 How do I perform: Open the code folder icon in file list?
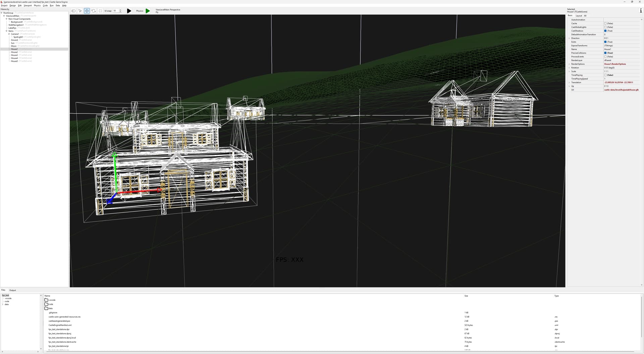[46, 304]
